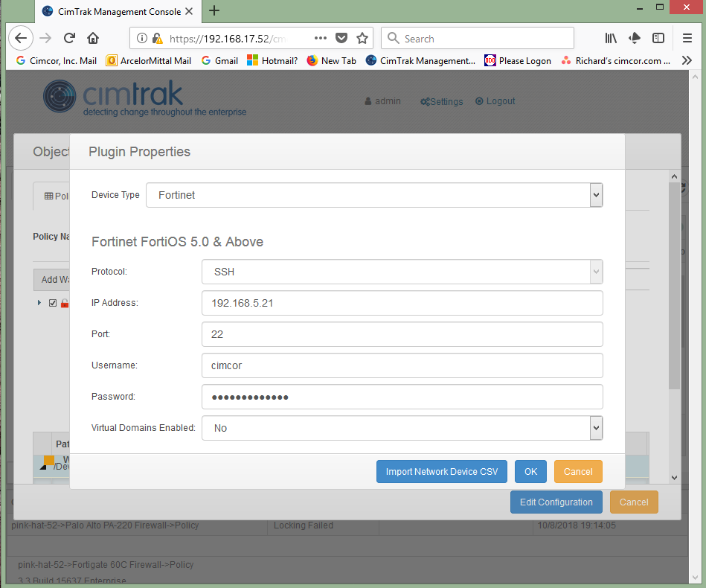Click inside the IP Address field
This screenshot has width=706, height=588.
click(x=402, y=303)
